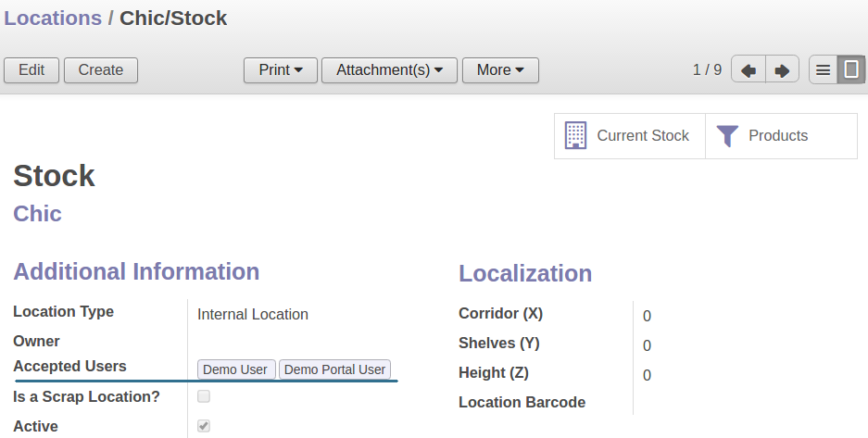The image size is (868, 438).
Task: Click the Current Stock label
Action: click(x=643, y=136)
